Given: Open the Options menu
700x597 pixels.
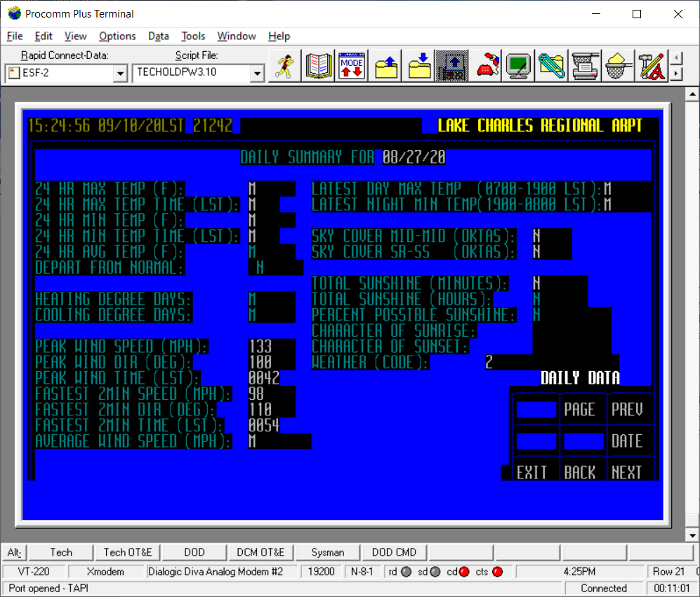Looking at the screenshot, I should 117,36.
